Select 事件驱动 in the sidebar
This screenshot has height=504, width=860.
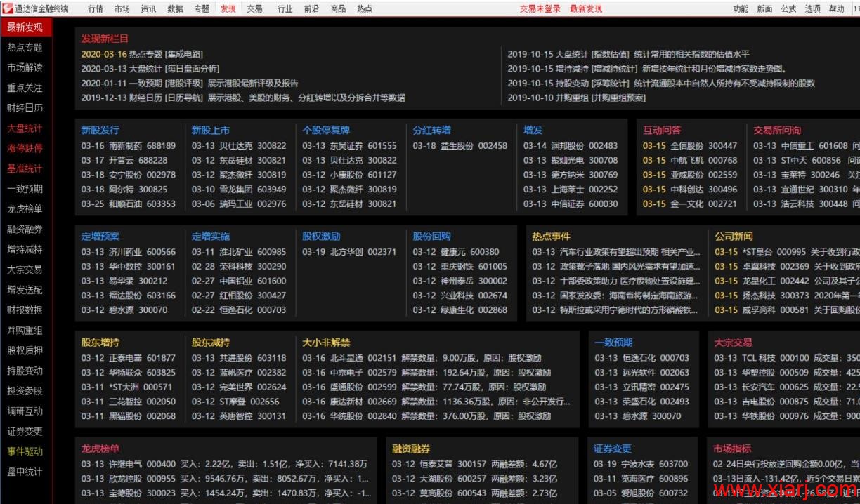(x=25, y=451)
